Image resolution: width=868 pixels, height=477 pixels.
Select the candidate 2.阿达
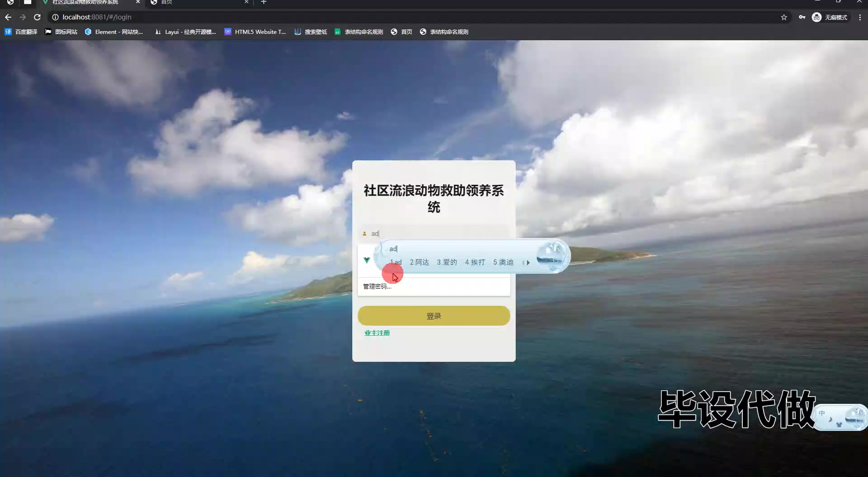click(419, 262)
